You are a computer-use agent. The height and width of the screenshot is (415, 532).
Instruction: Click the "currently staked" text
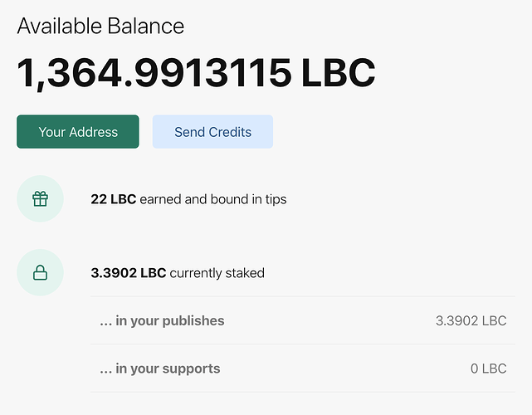click(x=217, y=272)
